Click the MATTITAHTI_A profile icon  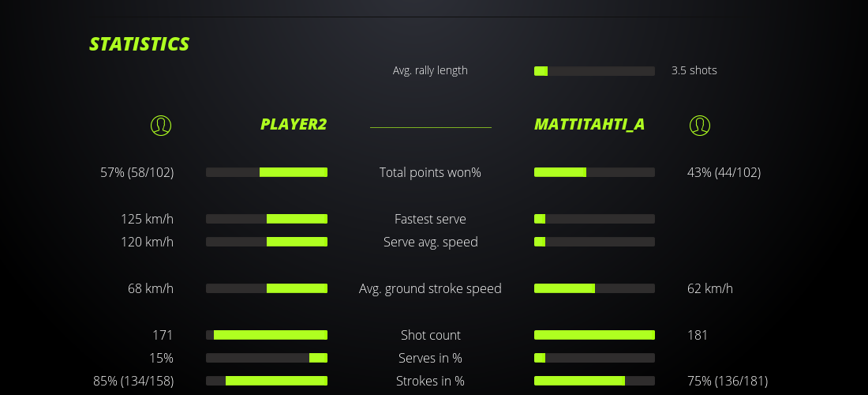point(699,125)
